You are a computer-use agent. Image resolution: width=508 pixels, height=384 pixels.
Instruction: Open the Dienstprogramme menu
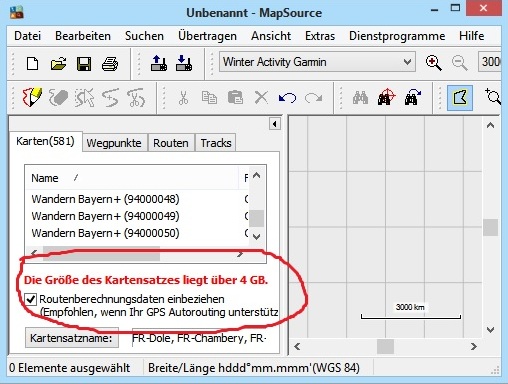[x=397, y=36]
